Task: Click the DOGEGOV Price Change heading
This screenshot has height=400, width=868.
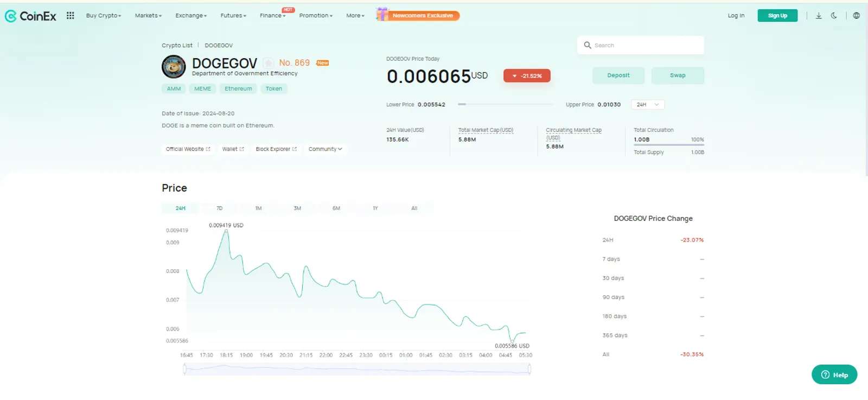Action: point(653,219)
